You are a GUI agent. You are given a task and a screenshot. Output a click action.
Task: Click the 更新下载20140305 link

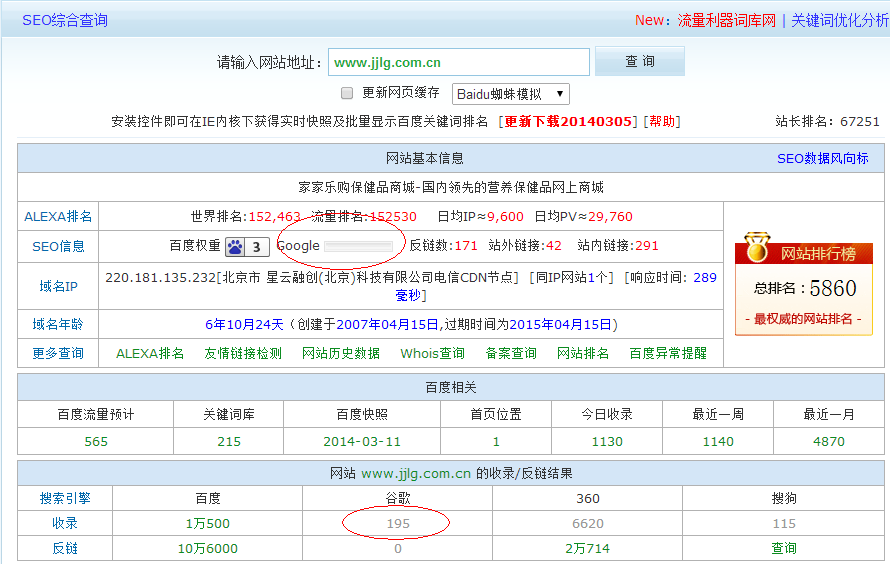point(568,121)
